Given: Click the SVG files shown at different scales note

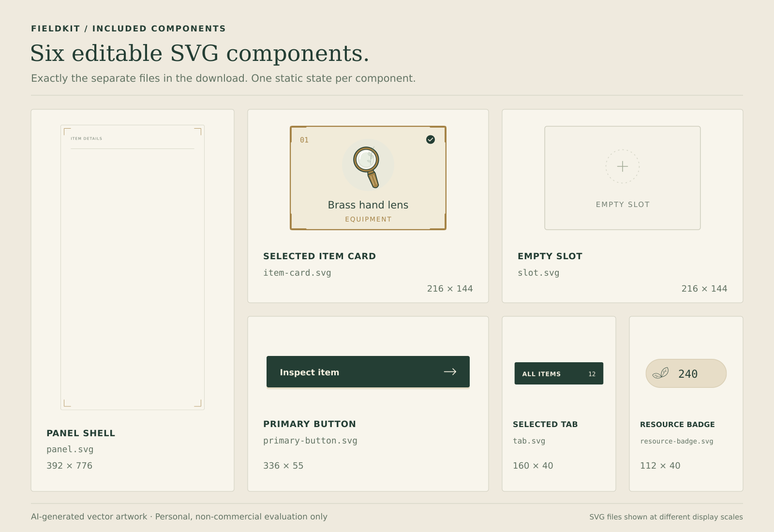Looking at the screenshot, I should tap(666, 517).
